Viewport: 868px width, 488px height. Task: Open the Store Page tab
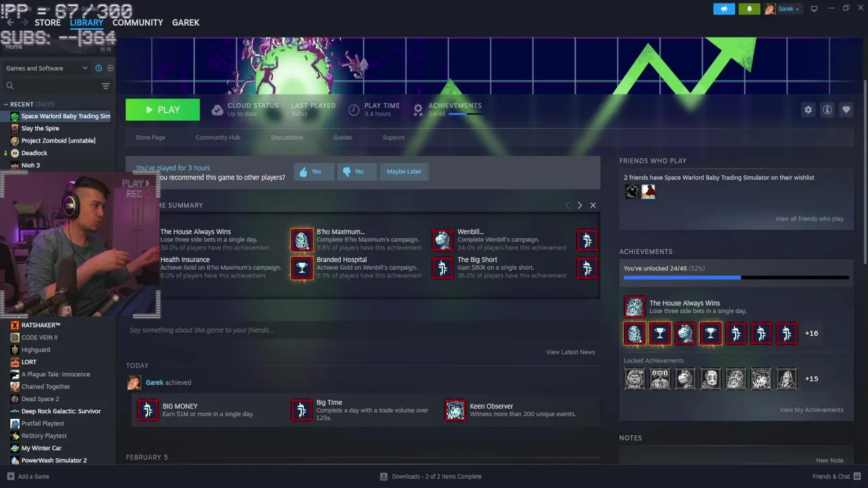pos(150,138)
